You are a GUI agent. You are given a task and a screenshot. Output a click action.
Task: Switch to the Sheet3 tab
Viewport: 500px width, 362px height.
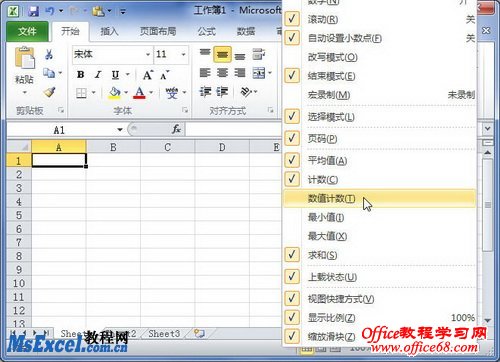pos(164,333)
